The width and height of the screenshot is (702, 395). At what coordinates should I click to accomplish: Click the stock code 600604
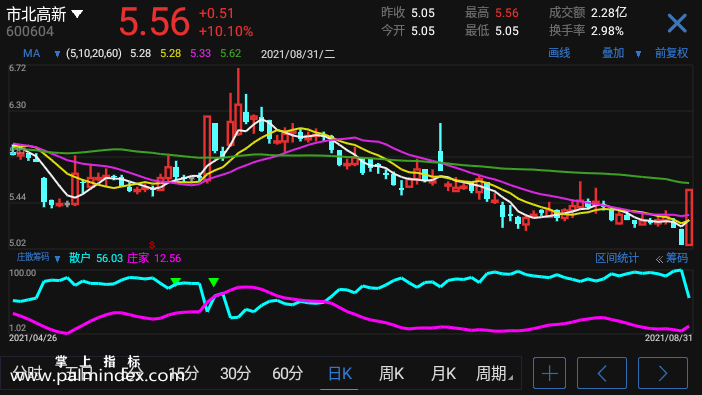[x=30, y=31]
